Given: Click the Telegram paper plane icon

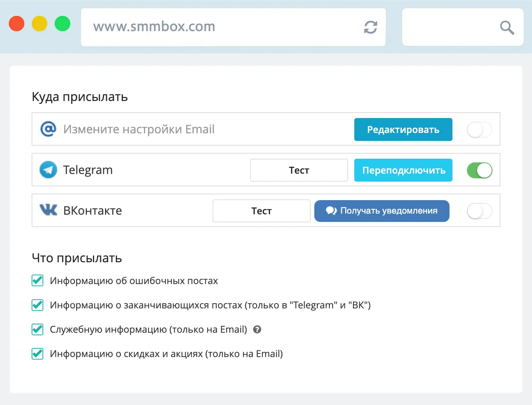Looking at the screenshot, I should tap(48, 170).
